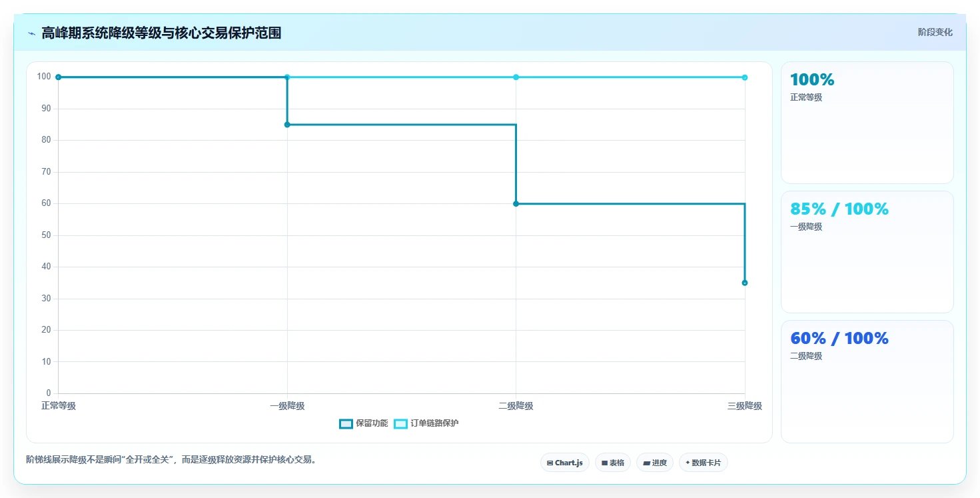Click the 数据卡片 tag pill
The height and width of the screenshot is (498, 980).
coord(704,463)
